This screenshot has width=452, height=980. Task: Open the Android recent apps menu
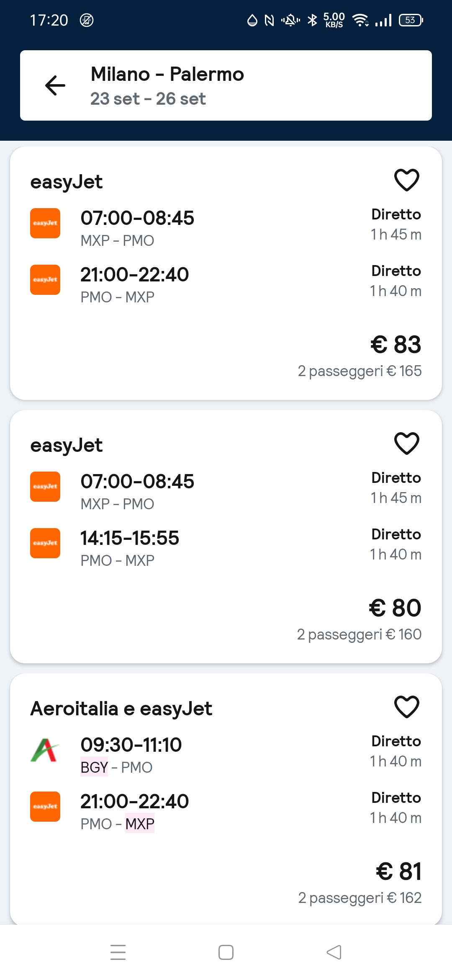click(118, 952)
